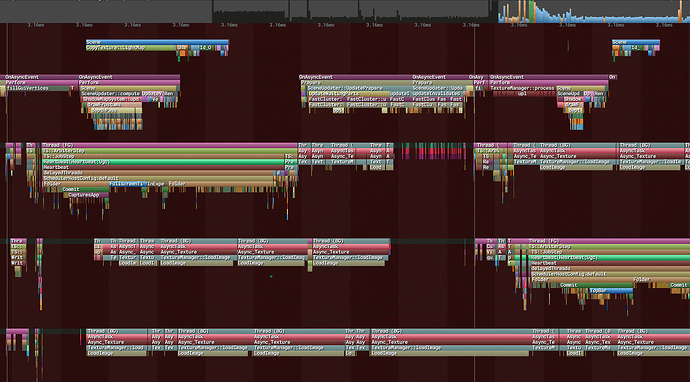Select the drawF bar under Shadow
The image size is (690, 382).
coord(573,105)
